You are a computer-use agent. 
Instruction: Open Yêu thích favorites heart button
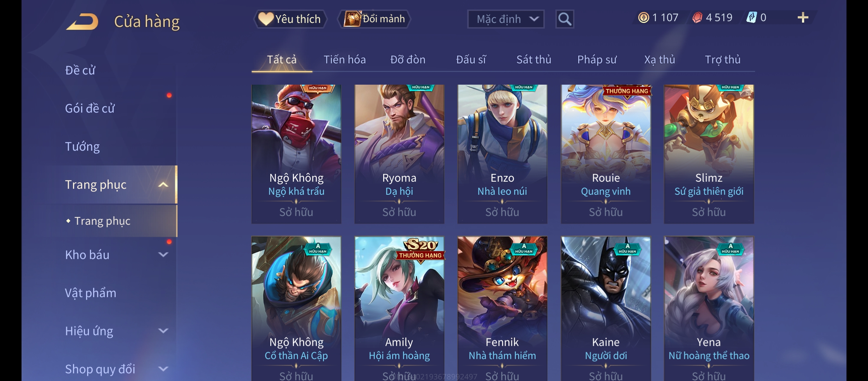[x=290, y=19]
